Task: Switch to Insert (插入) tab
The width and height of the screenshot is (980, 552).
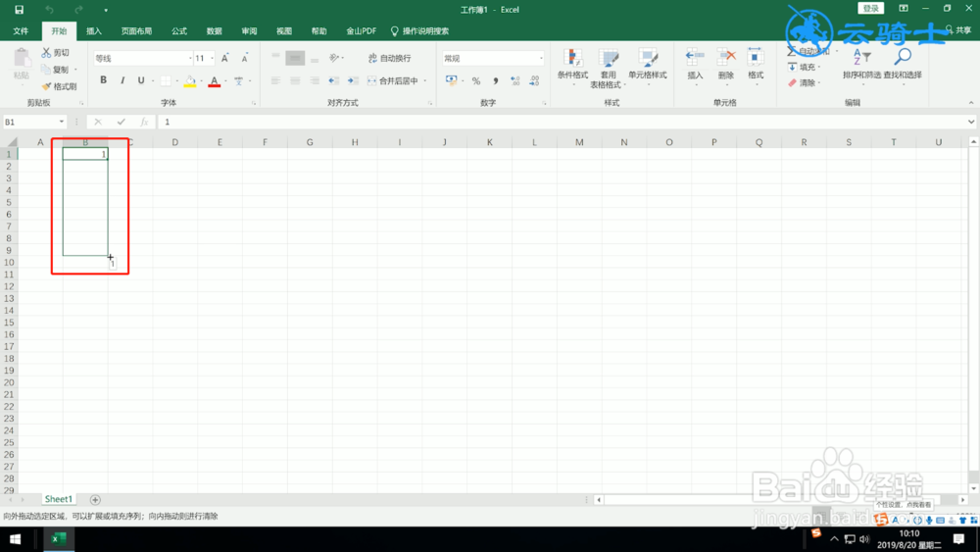Action: pyautogui.click(x=94, y=30)
